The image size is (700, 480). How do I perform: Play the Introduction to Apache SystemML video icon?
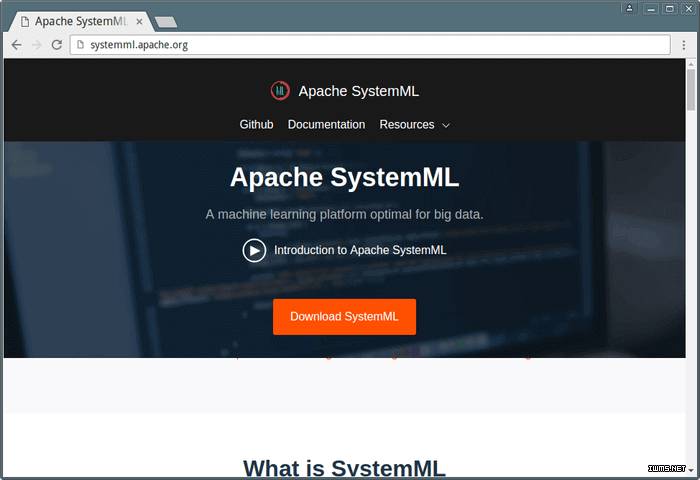[254, 250]
